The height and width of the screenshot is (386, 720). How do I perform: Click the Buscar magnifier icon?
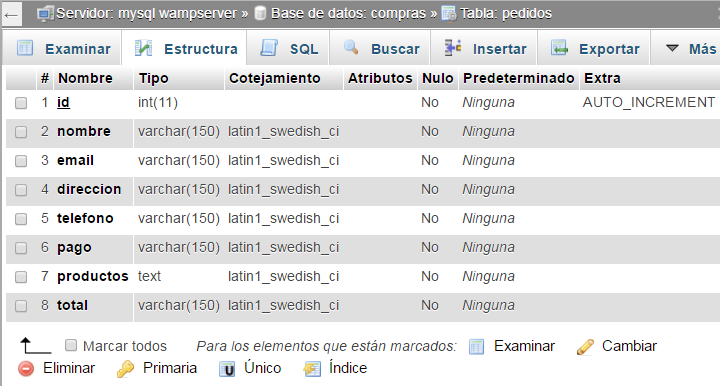point(351,47)
